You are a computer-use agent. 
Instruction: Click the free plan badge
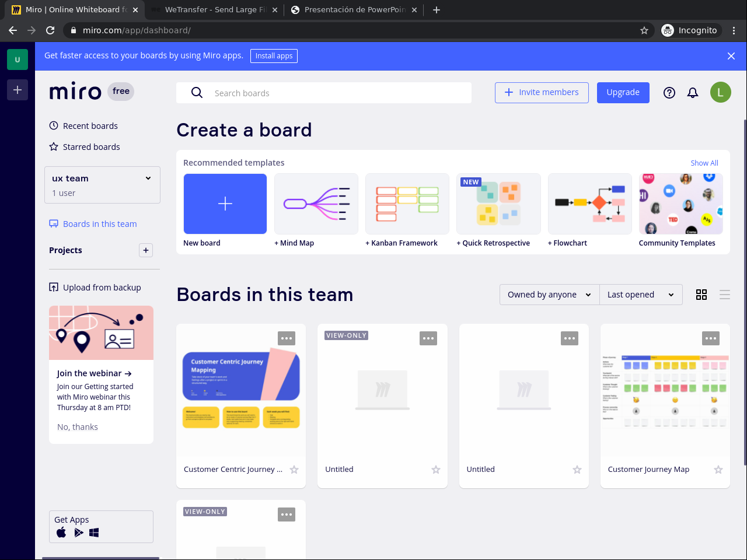(121, 92)
